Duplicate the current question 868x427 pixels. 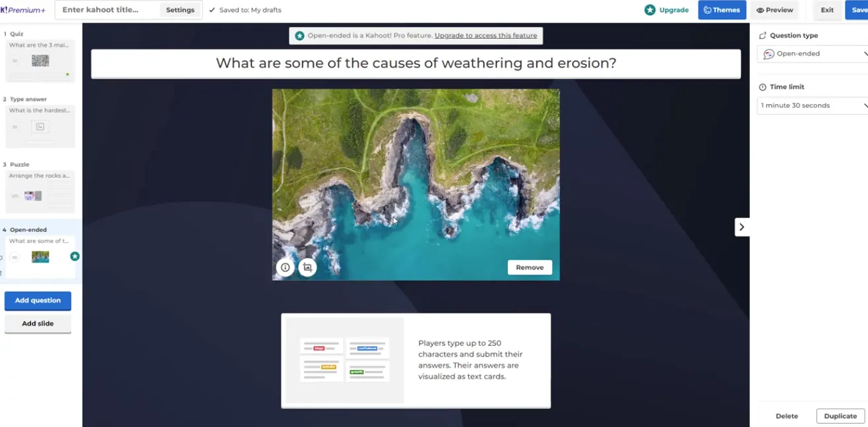(x=840, y=416)
